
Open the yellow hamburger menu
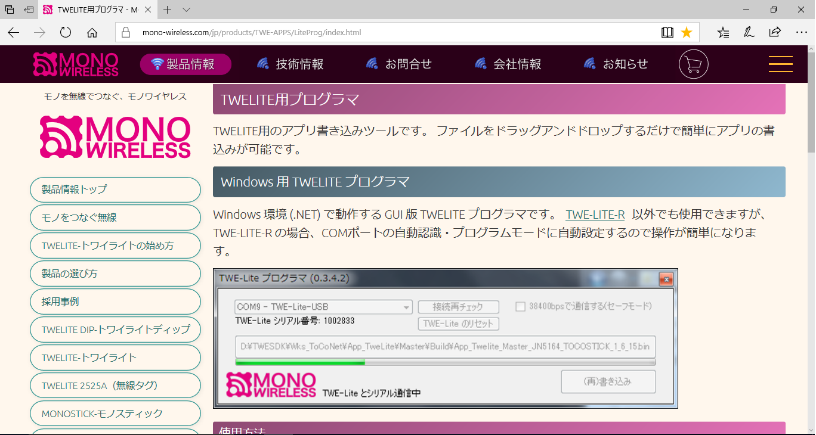point(781,64)
